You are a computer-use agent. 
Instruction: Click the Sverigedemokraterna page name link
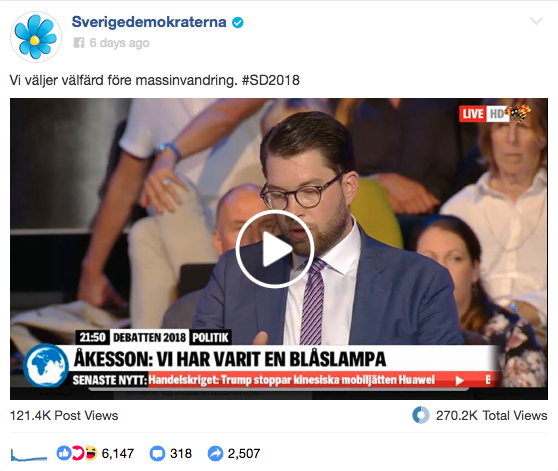coord(149,22)
